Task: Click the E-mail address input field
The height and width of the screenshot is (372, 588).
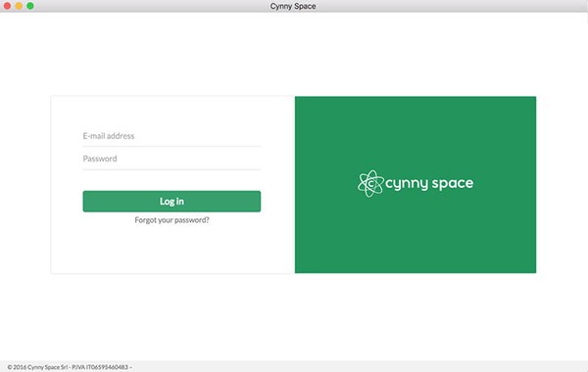Action: click(171, 136)
